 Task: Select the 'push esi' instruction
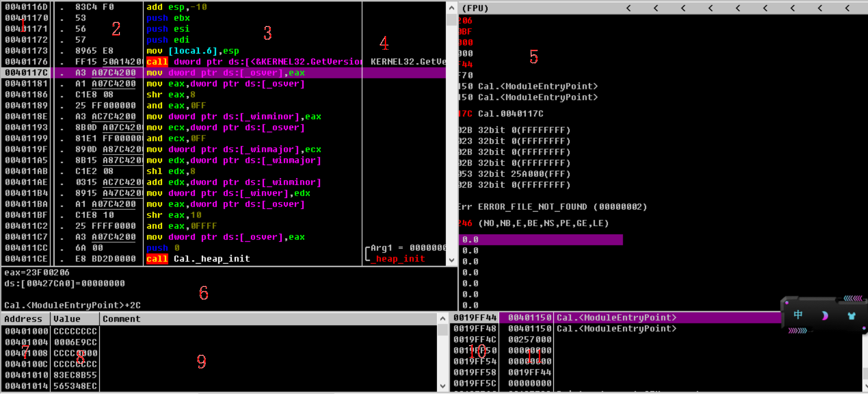click(x=168, y=29)
